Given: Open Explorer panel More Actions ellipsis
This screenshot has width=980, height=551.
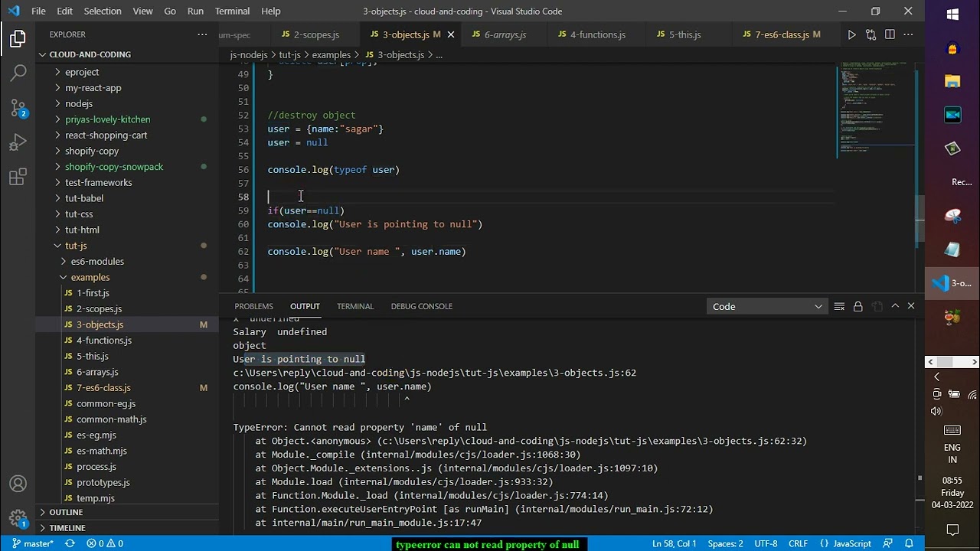Looking at the screenshot, I should click(202, 34).
